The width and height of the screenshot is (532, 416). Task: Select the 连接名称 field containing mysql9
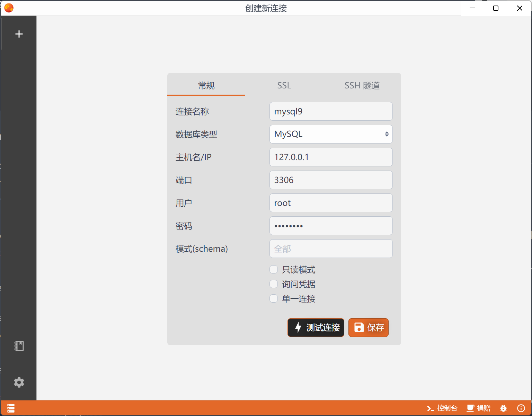tap(331, 111)
